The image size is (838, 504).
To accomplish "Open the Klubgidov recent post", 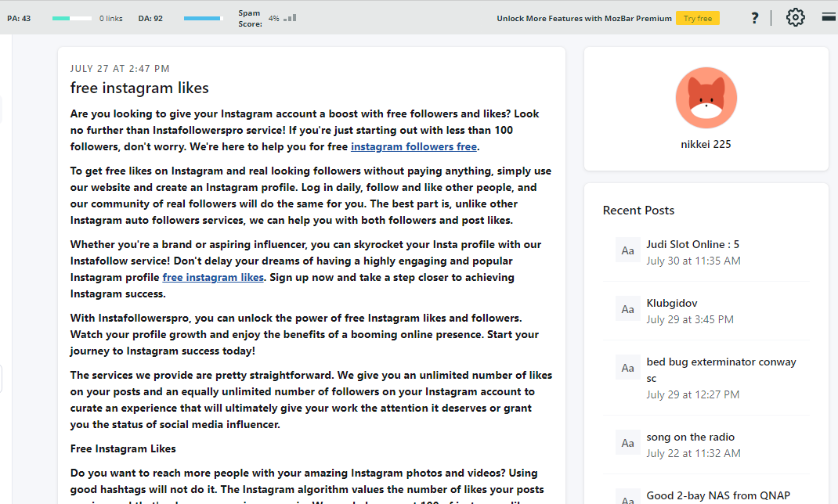I will click(x=671, y=303).
